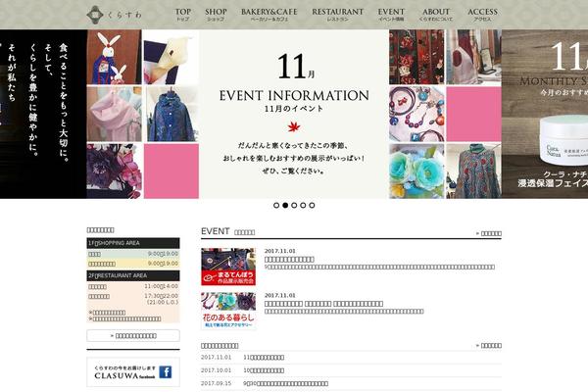The width and height of the screenshot is (588, 392).
Task: Click the pink scarf photo in banner
Action: [114, 114]
